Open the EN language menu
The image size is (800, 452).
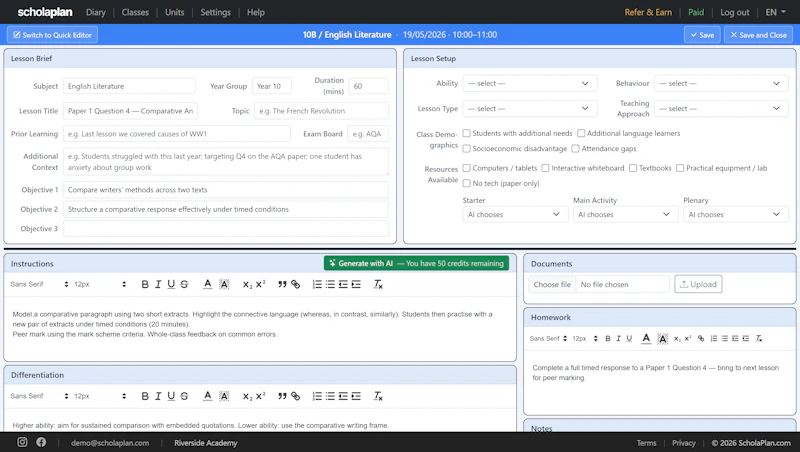[x=776, y=12]
